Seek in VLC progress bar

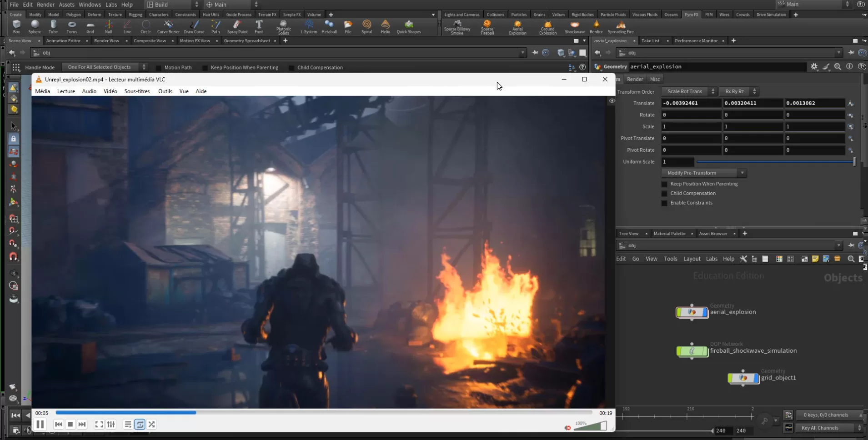324,413
